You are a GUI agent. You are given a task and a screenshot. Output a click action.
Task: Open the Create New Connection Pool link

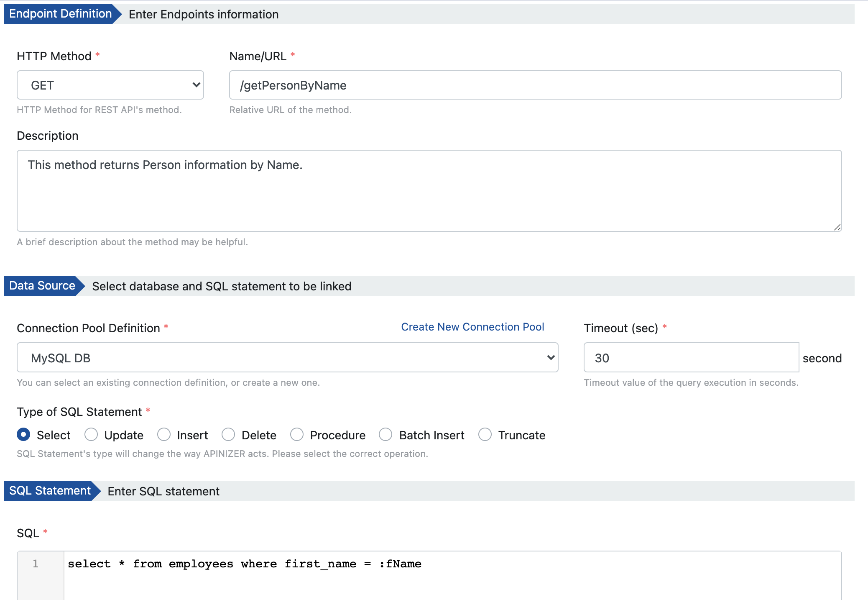pyautogui.click(x=472, y=327)
